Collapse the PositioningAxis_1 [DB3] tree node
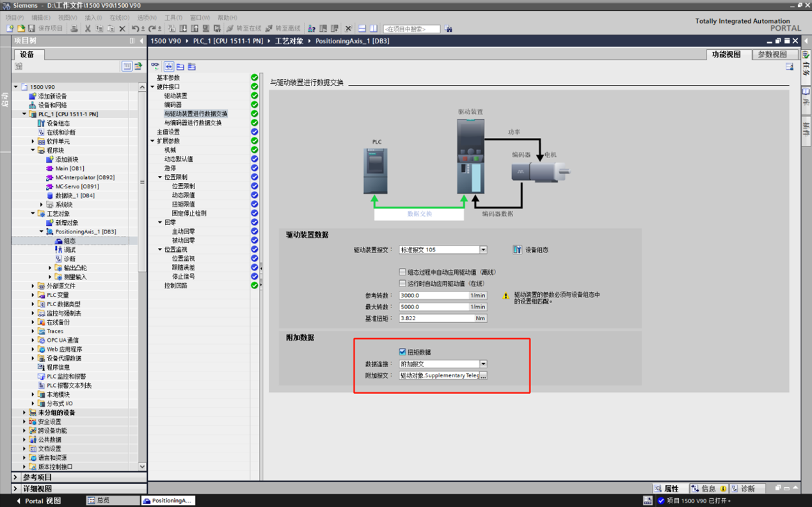The height and width of the screenshot is (507, 812). pos(42,231)
